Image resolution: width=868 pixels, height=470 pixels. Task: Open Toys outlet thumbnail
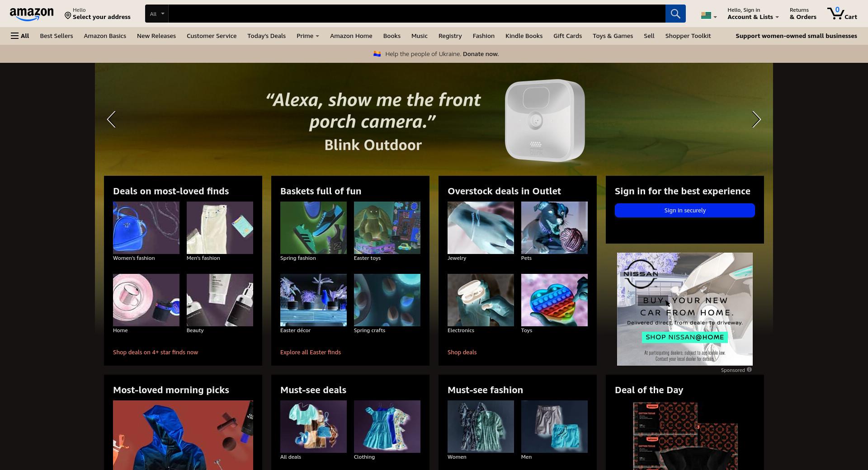click(554, 300)
